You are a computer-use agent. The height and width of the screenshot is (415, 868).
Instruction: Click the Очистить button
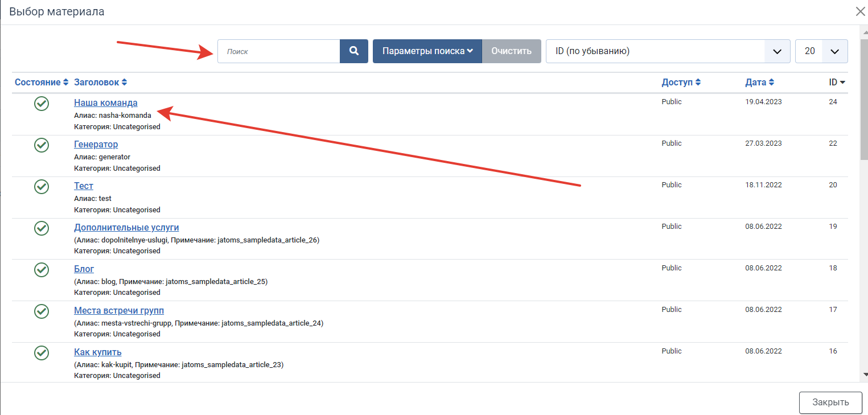(512, 51)
